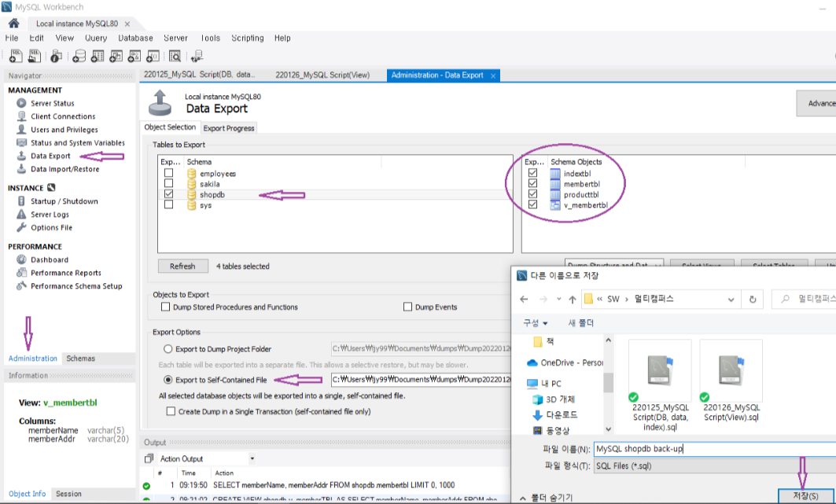Image resolution: width=836 pixels, height=504 pixels.
Task: Select Export to Self-Contained File
Action: [168, 380]
